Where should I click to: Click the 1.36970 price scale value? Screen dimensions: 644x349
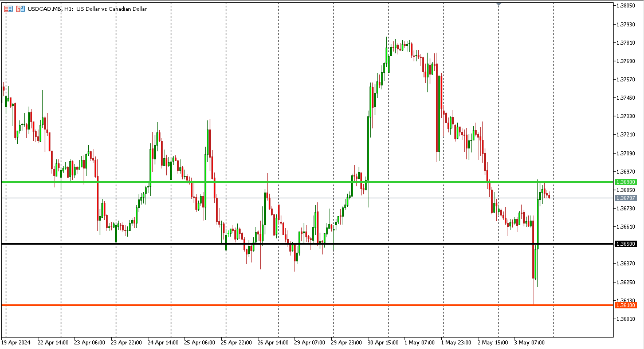(626, 171)
